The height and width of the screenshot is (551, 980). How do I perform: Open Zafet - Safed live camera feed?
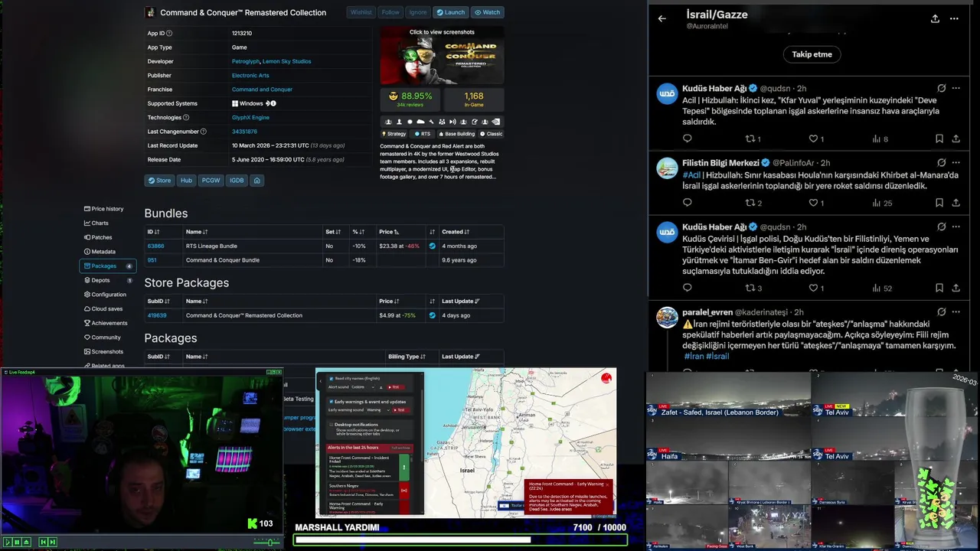click(728, 396)
